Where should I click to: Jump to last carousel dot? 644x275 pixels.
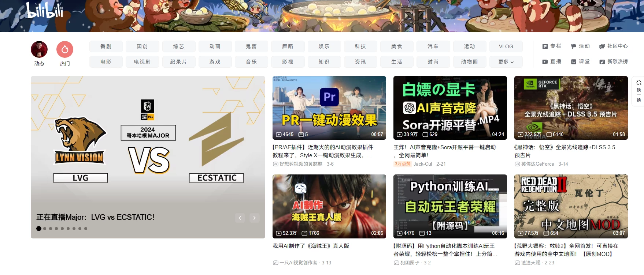pyautogui.click(x=86, y=229)
